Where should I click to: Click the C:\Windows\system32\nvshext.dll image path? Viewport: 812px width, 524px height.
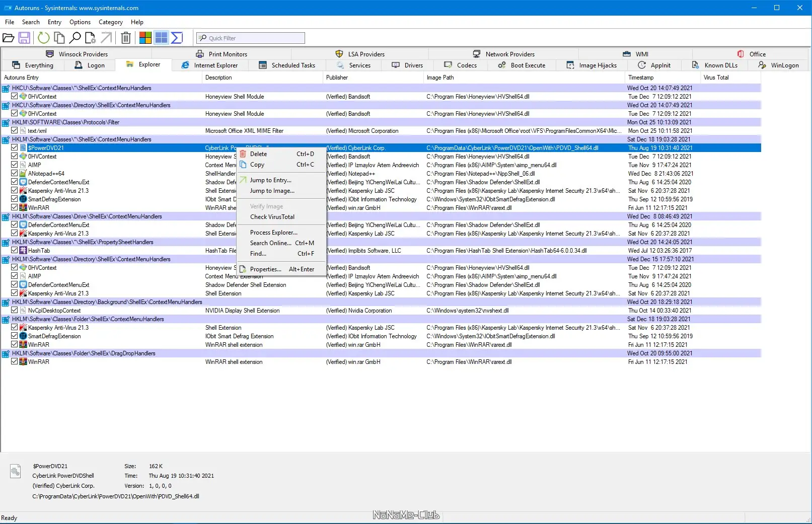click(x=468, y=311)
